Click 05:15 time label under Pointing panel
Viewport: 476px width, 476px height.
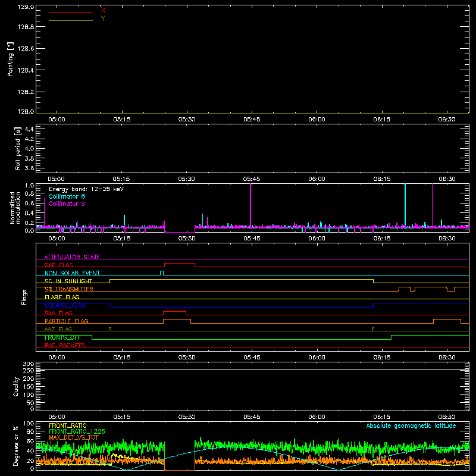tap(122, 120)
